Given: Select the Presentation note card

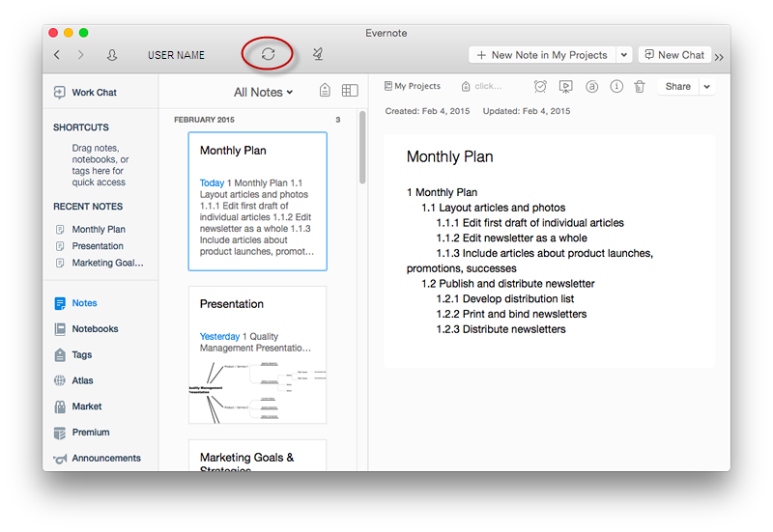Looking at the screenshot, I should [257, 354].
